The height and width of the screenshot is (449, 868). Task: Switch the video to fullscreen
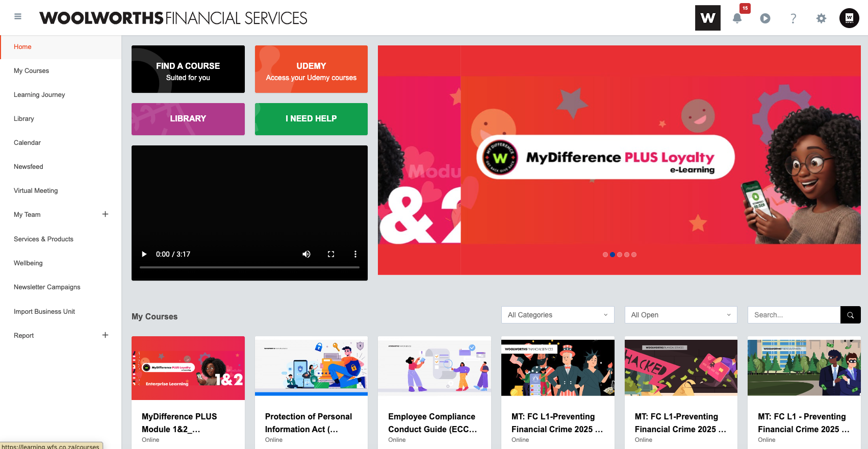click(x=331, y=254)
